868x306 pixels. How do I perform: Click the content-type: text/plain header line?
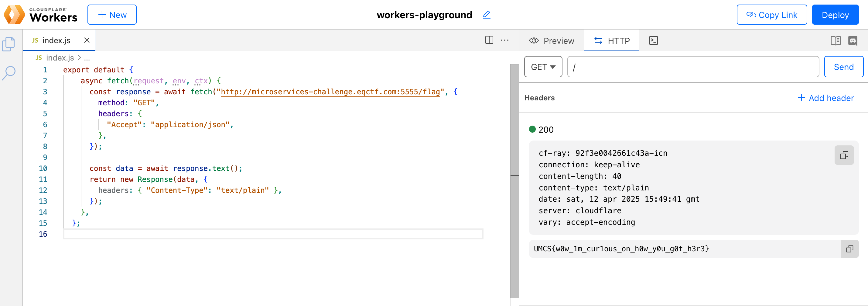tap(594, 188)
